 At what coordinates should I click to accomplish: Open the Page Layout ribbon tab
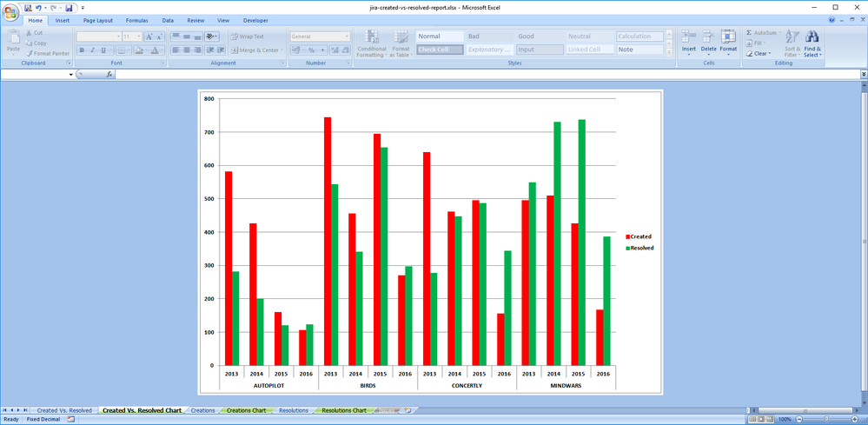click(98, 21)
